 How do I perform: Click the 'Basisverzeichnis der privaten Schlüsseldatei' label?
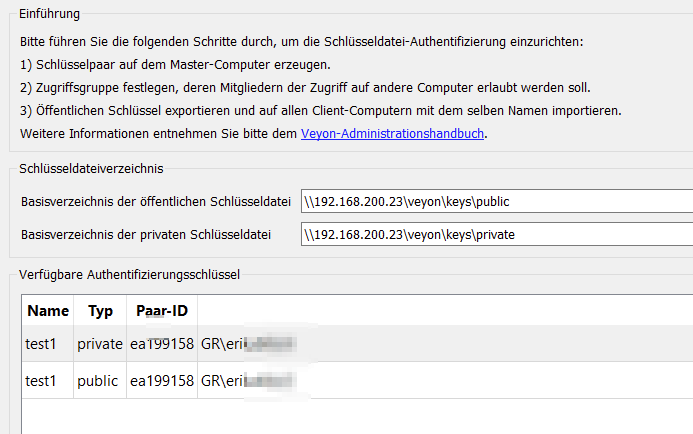[x=146, y=236]
